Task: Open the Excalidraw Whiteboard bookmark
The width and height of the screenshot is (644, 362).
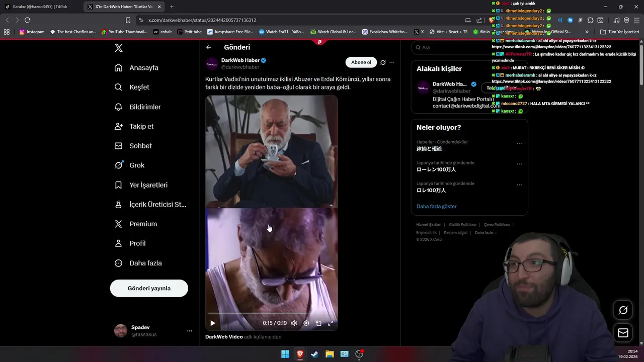Action: click(x=385, y=32)
